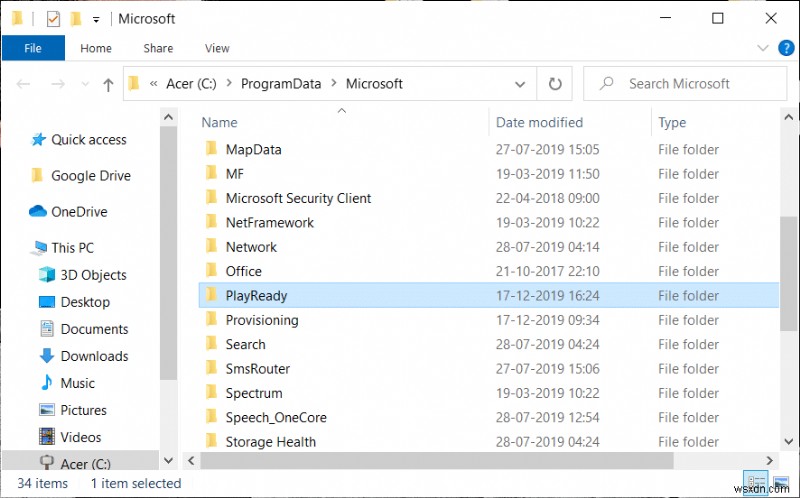Sort by the Date modified column header
The image size is (800, 498).
pyautogui.click(x=539, y=123)
